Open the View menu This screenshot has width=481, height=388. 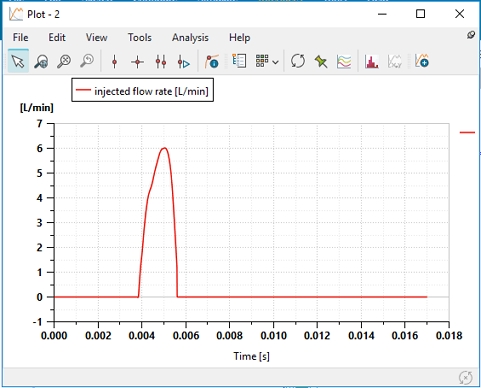point(96,37)
